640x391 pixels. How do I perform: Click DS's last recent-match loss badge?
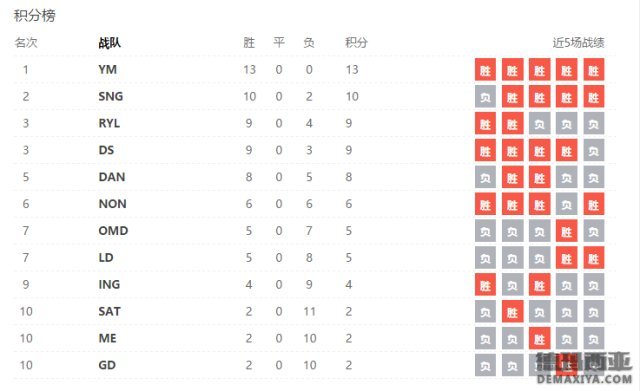[594, 151]
